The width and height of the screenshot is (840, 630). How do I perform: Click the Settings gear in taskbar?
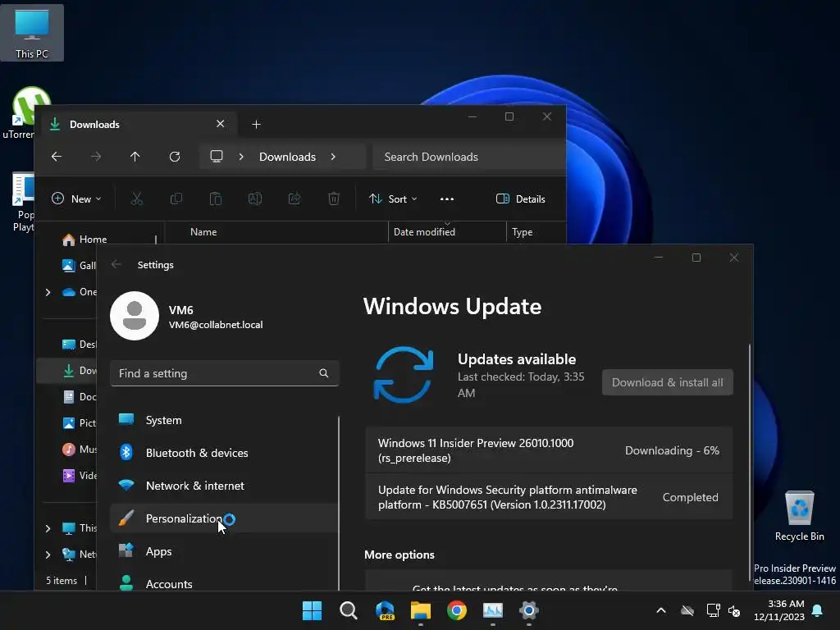[x=529, y=610]
